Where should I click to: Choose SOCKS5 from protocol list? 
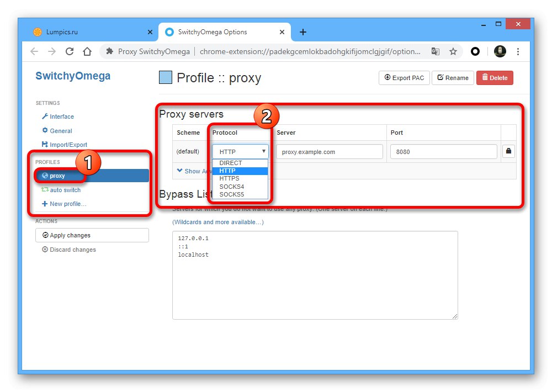pyautogui.click(x=241, y=194)
